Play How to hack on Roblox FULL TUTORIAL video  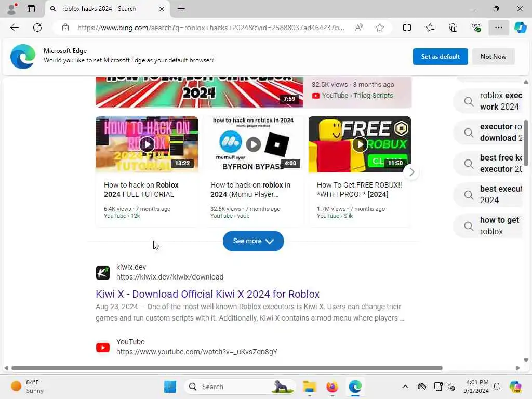[147, 144]
